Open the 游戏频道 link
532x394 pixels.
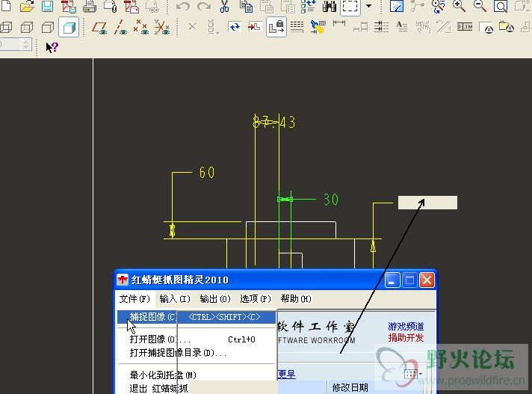pyautogui.click(x=406, y=327)
